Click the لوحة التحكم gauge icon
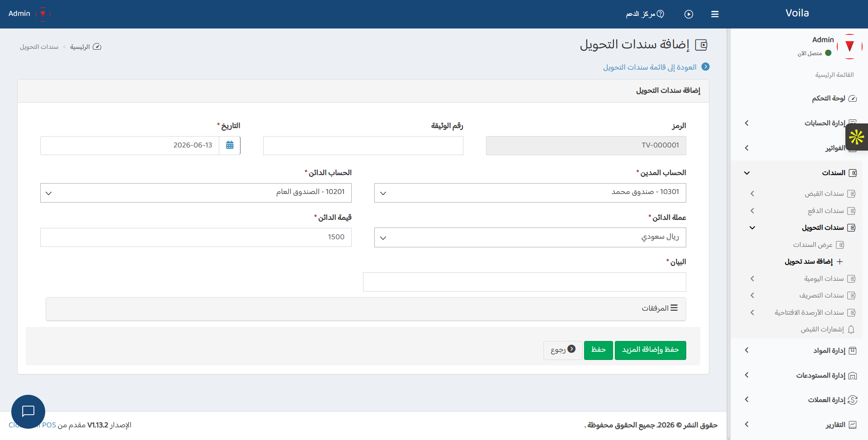This screenshot has width=868, height=440. pyautogui.click(x=853, y=98)
